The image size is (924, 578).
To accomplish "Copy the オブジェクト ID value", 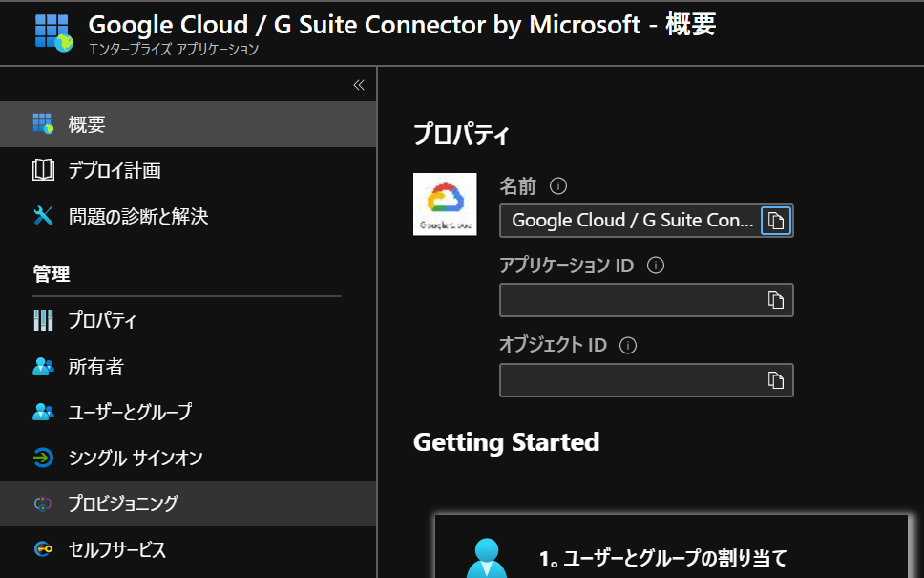I will coord(776,380).
